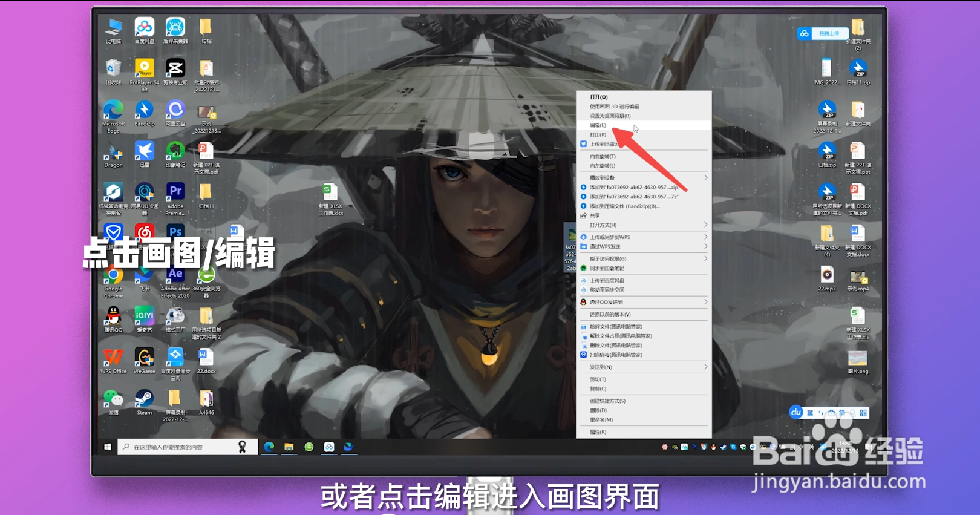Image resolution: width=980 pixels, height=515 pixels.
Task: Select the 归档11.zip file icon
Action: pos(858,72)
